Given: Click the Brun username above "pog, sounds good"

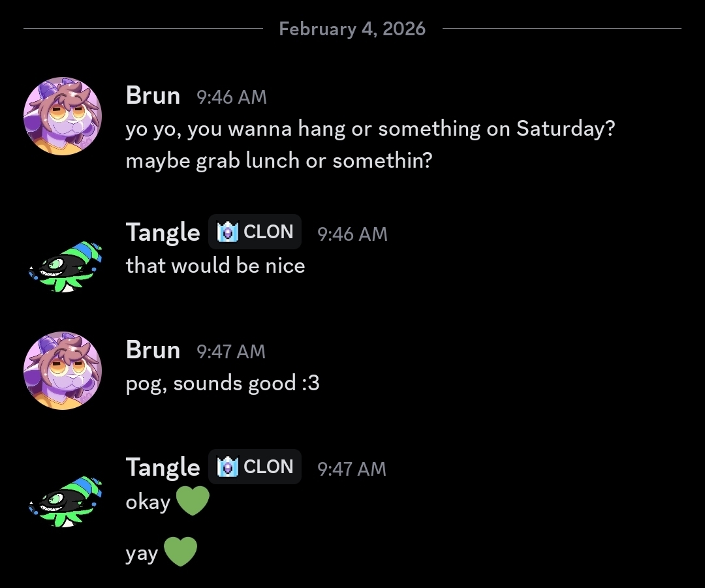Looking at the screenshot, I should [x=153, y=350].
